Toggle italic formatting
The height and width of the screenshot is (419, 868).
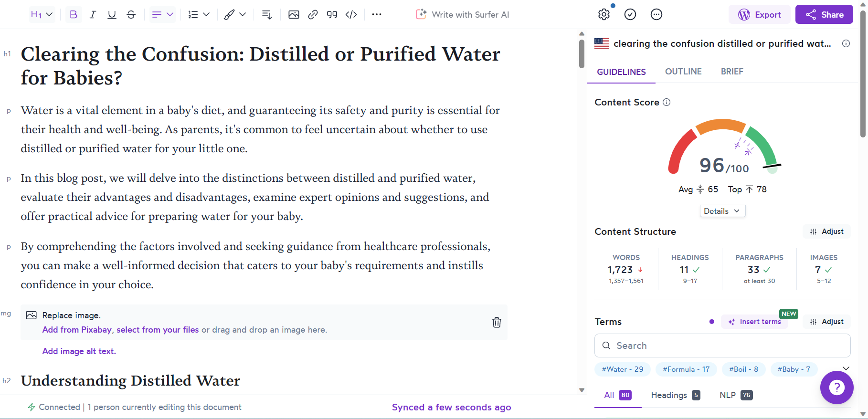[x=93, y=15]
